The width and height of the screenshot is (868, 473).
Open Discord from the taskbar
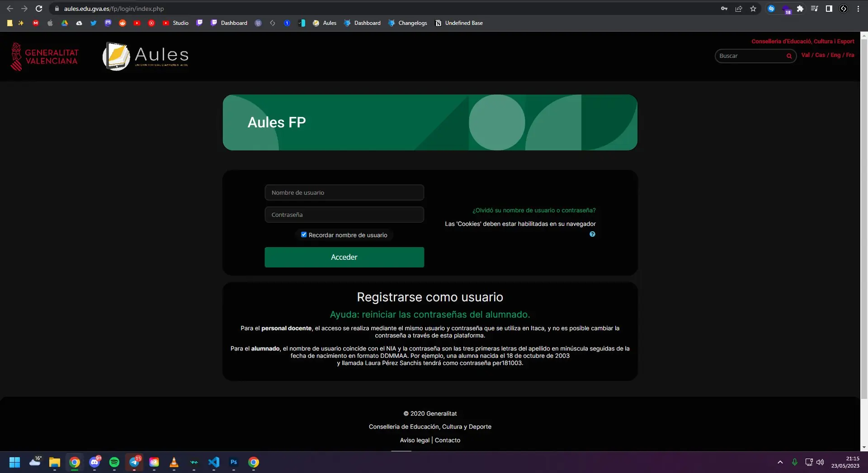click(94, 462)
